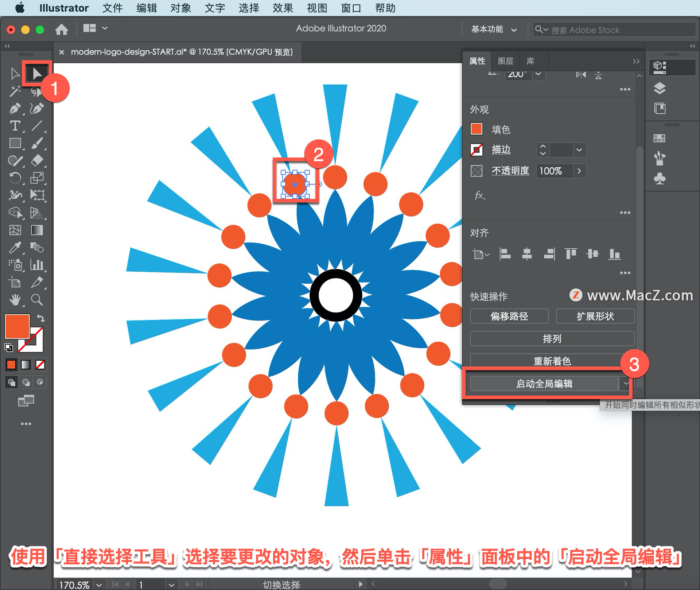Image resolution: width=700 pixels, height=590 pixels.
Task: Select the Selection tool arrow
Action: coord(15,74)
